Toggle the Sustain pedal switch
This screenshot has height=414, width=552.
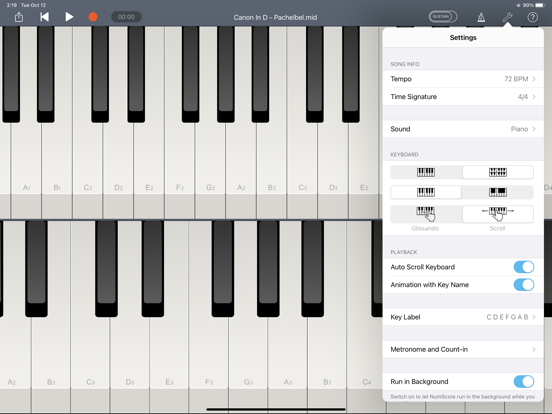click(443, 17)
